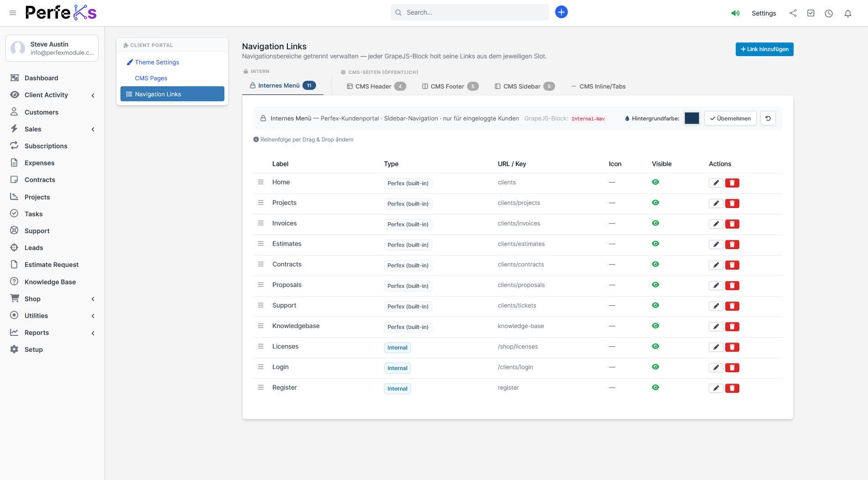Hide the Login navigation link
Image resolution: width=868 pixels, height=480 pixels.
[x=655, y=367]
